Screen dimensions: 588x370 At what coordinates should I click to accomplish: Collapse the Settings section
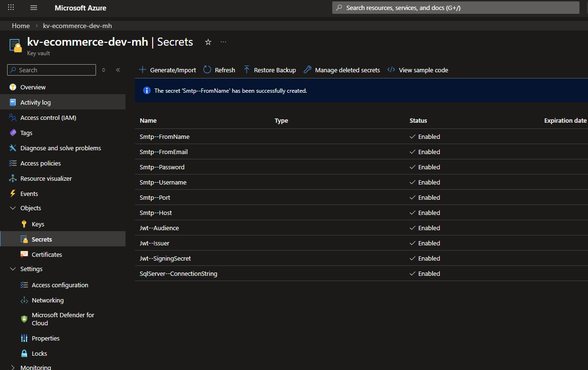click(13, 269)
